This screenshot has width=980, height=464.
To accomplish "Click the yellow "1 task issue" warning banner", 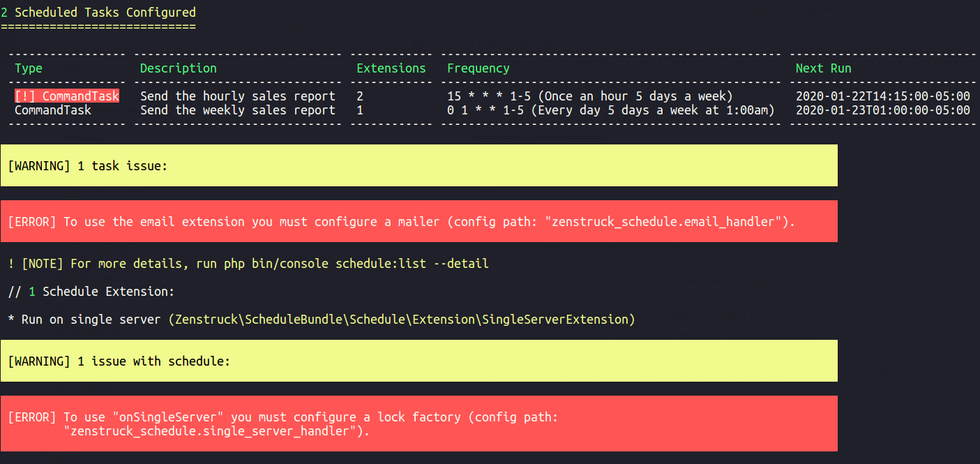I will (419, 165).
